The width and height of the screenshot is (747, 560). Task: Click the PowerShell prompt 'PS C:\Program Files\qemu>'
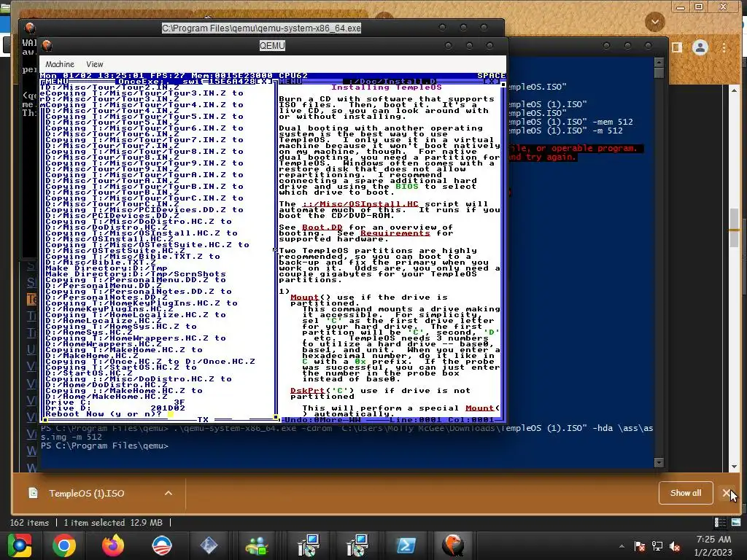pos(104,446)
